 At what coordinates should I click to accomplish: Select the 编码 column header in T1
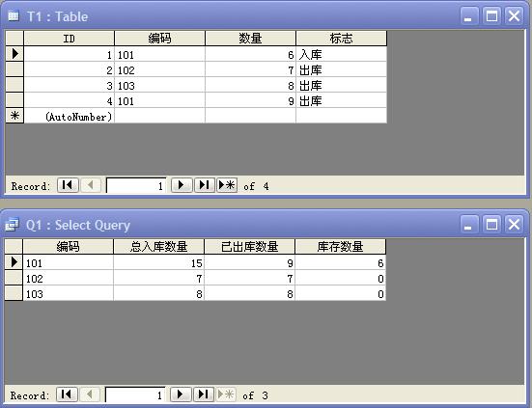(160, 39)
